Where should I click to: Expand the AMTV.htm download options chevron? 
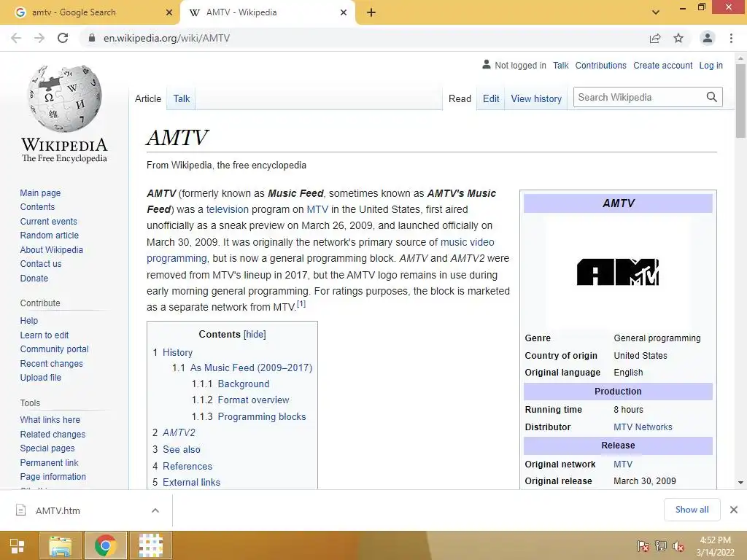(155, 510)
